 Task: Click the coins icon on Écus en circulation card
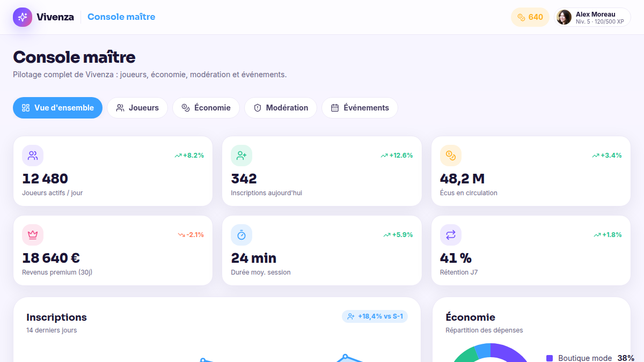pos(451,156)
